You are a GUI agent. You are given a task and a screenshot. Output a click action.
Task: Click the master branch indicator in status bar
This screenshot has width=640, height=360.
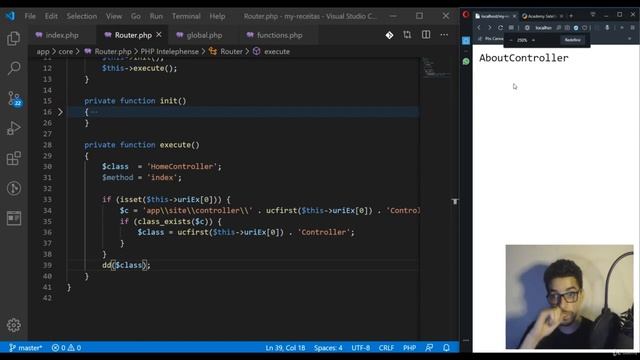tap(26, 348)
